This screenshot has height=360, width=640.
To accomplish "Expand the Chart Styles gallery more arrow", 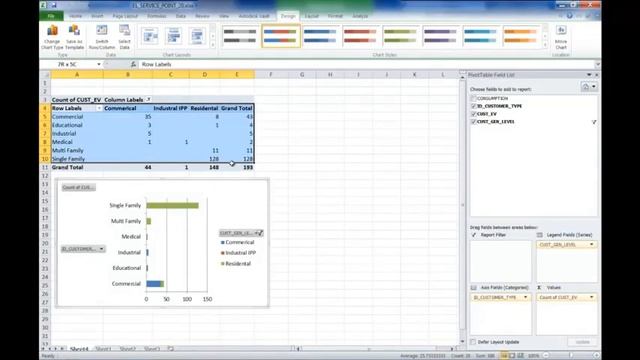I will point(545,45).
